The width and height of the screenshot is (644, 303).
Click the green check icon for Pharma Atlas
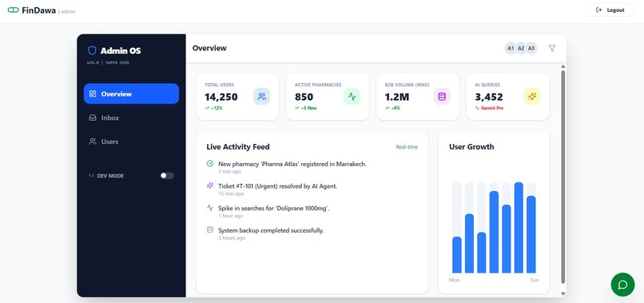[210, 164]
